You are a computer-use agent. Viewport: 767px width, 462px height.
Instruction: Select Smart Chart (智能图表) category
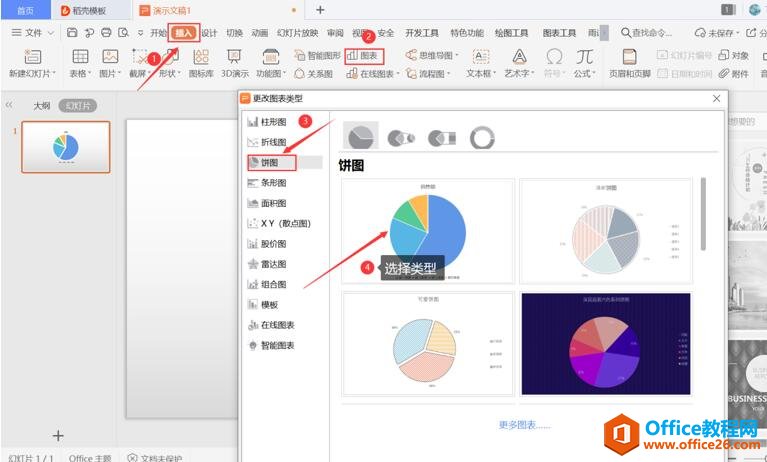coord(271,345)
